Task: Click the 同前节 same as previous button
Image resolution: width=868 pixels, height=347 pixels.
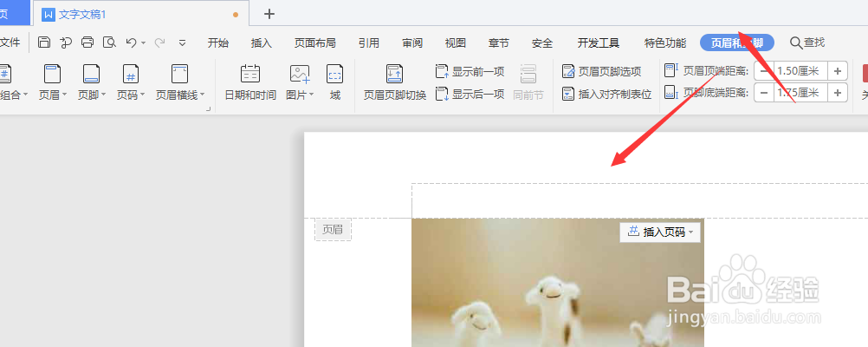Action: pos(528,82)
